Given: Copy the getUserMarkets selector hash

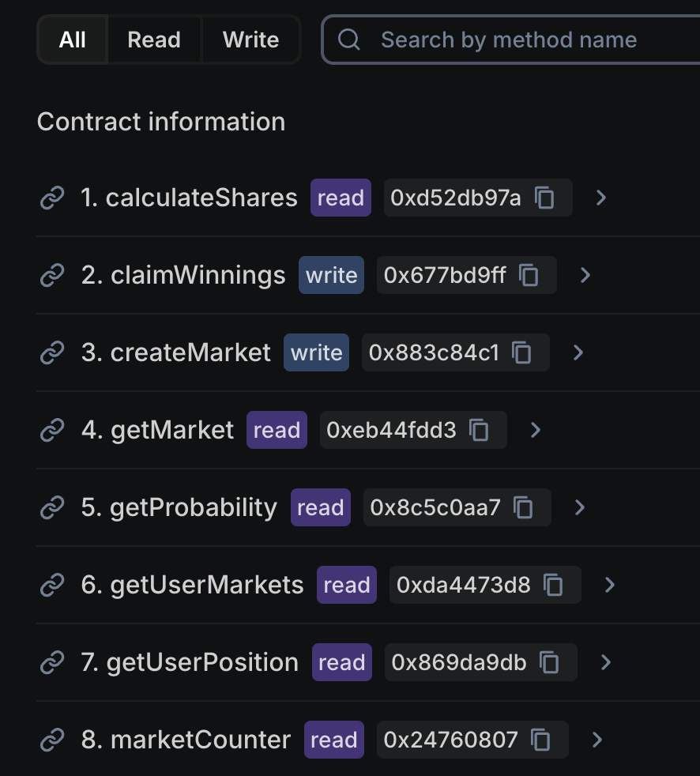Looking at the screenshot, I should pyautogui.click(x=551, y=585).
